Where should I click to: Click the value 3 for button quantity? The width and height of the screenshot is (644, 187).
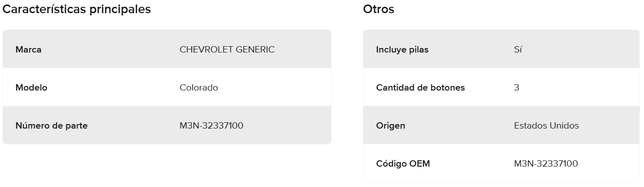click(517, 87)
